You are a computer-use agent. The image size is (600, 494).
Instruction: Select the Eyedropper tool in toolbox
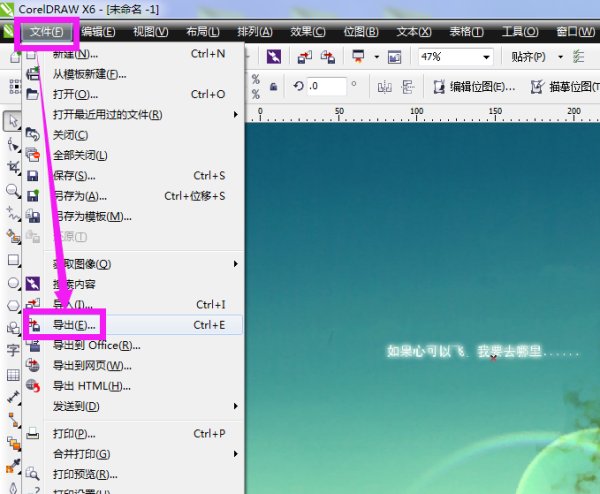[13, 466]
